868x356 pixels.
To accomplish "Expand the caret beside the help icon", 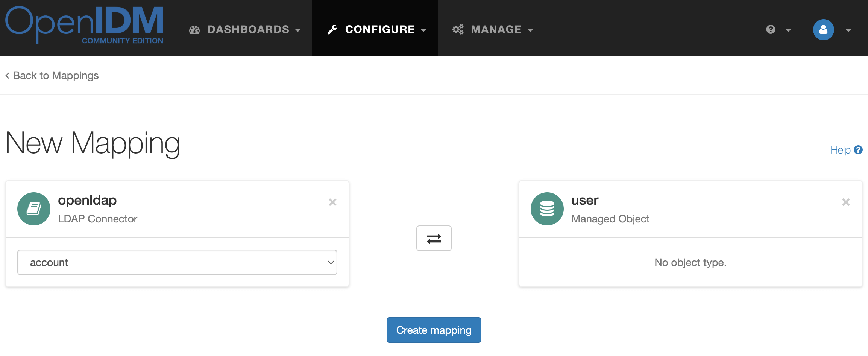I will click(x=788, y=30).
